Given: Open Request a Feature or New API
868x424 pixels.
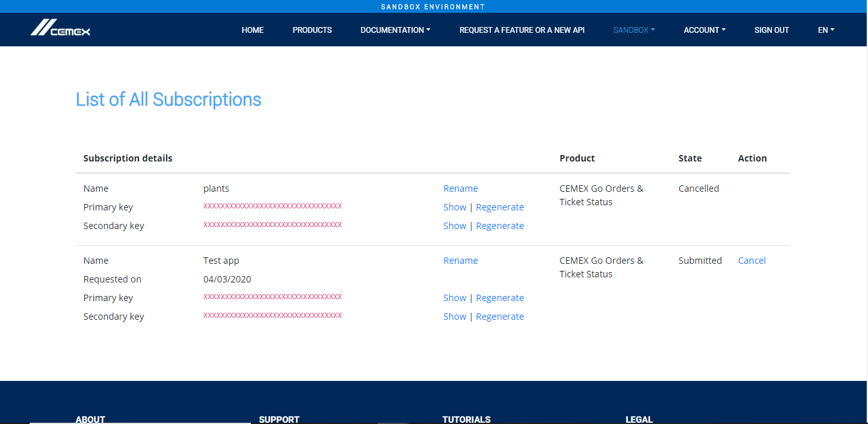Looking at the screenshot, I should [521, 30].
